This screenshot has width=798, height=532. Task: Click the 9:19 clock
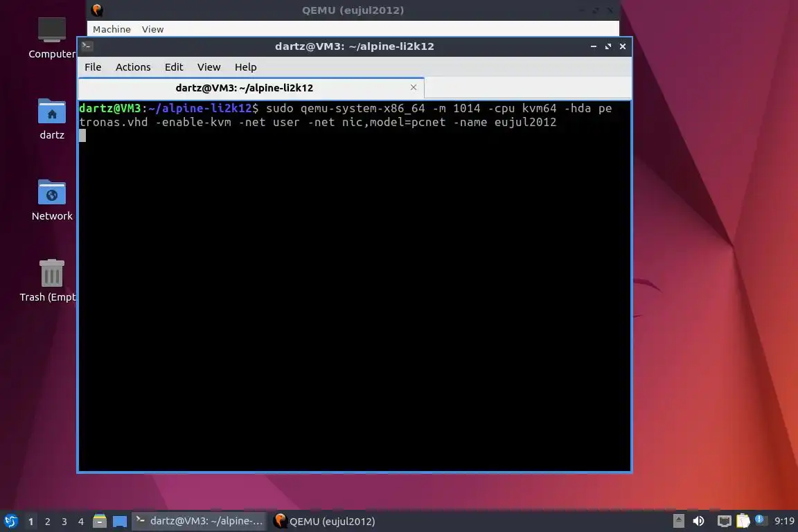pyautogui.click(x=784, y=521)
